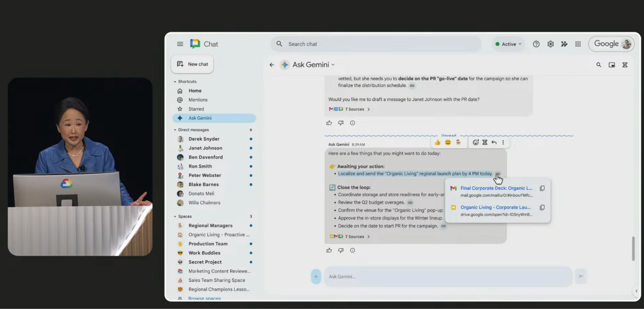Click thumbs down on latest Gemini reply
The height and width of the screenshot is (309, 644).
click(x=341, y=251)
